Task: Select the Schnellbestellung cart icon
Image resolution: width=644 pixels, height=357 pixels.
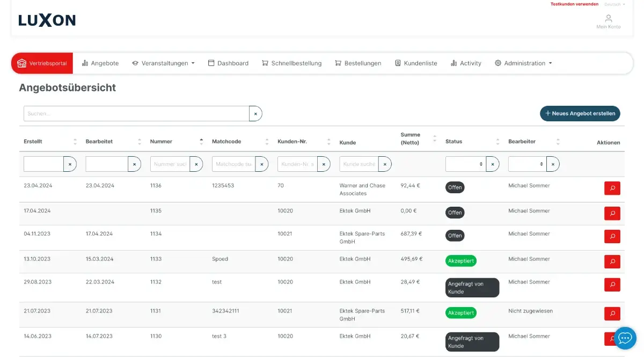Action: pos(264,63)
